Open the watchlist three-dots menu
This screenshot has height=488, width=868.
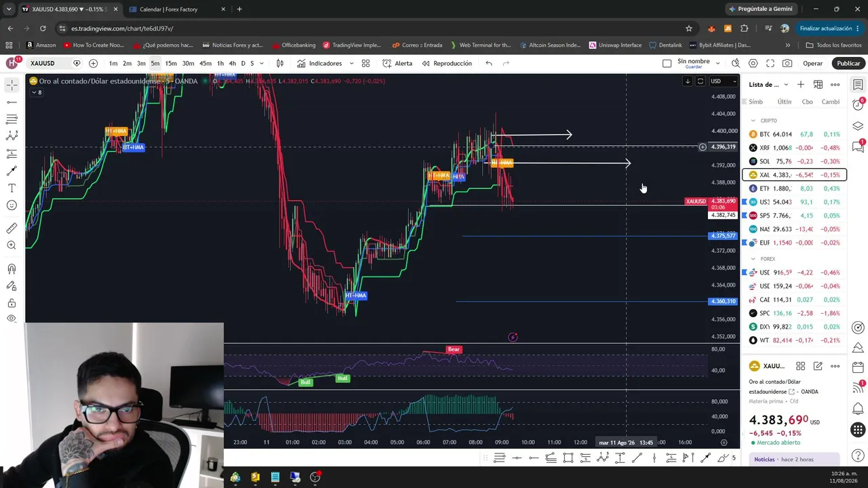[835, 85]
